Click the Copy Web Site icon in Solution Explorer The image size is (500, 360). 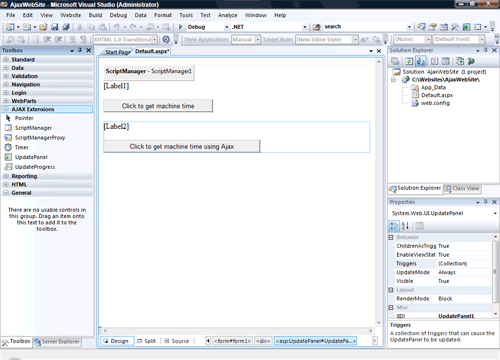(x=460, y=61)
